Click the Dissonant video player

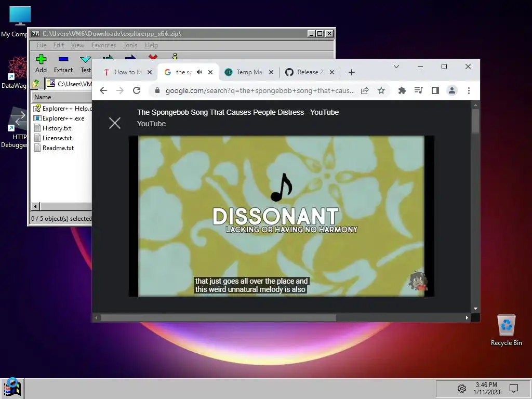point(281,216)
